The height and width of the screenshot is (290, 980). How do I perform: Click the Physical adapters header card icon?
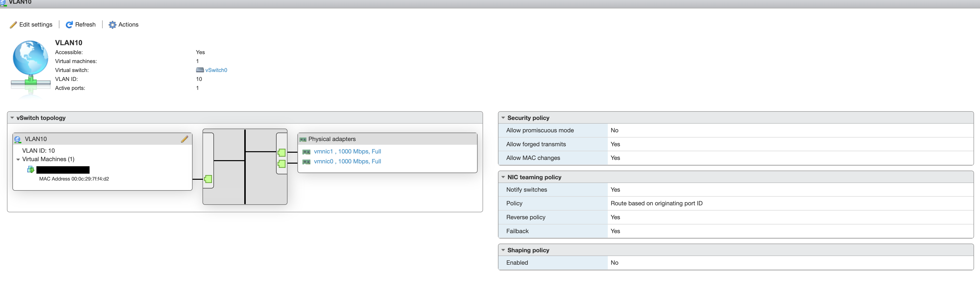pos(303,140)
